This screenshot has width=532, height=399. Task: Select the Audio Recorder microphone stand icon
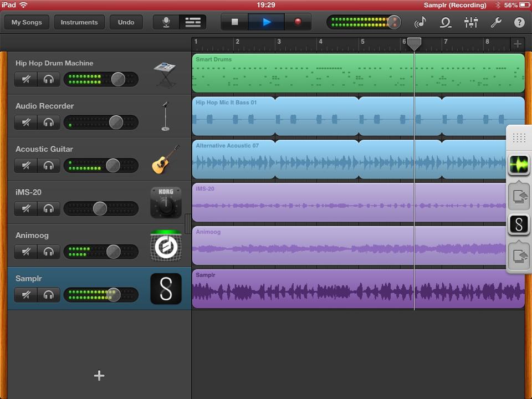click(165, 116)
